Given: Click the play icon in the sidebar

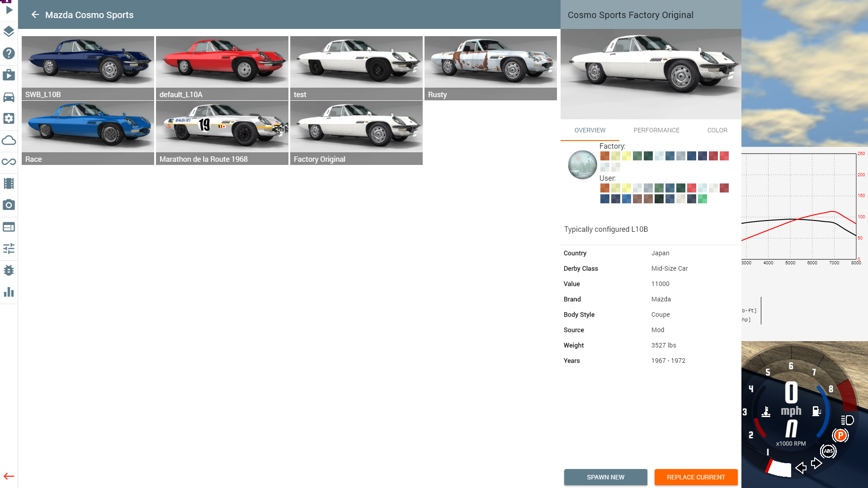Looking at the screenshot, I should [9, 10].
